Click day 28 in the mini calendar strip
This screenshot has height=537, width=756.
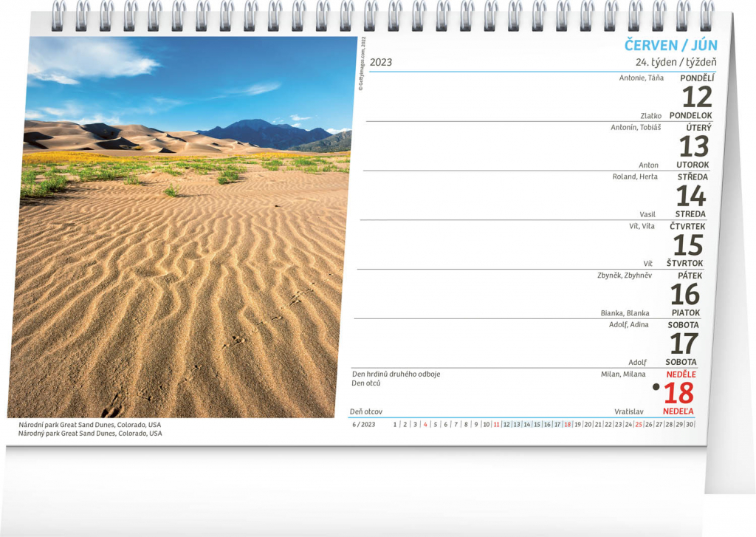[669, 425]
